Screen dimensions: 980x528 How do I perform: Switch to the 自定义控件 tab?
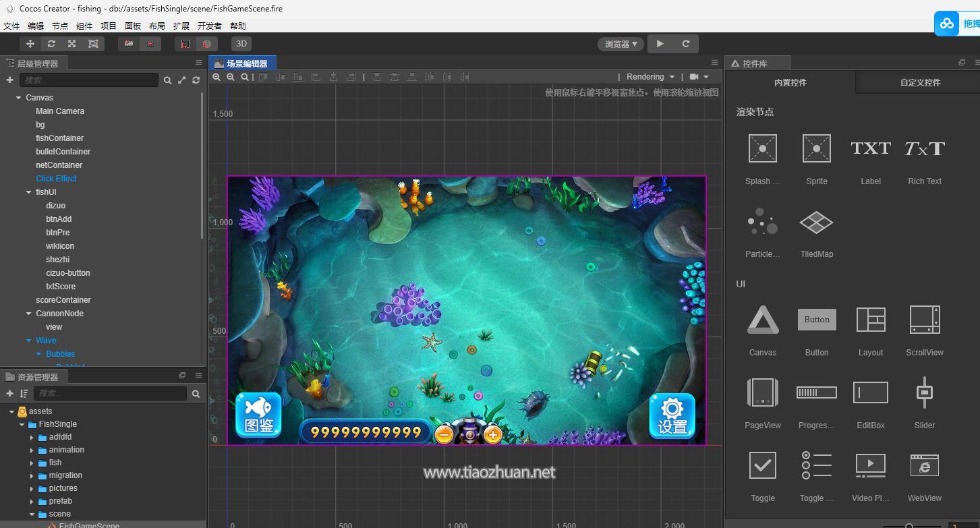920,82
